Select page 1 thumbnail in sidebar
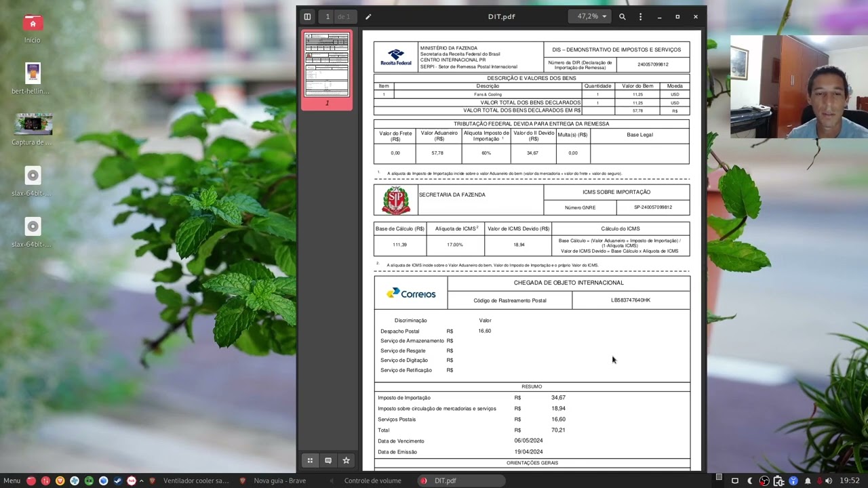This screenshot has height=488, width=868. pos(327,65)
